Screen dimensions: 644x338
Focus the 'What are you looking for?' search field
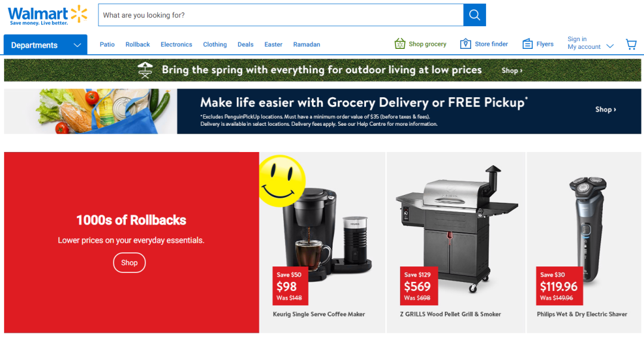(281, 15)
